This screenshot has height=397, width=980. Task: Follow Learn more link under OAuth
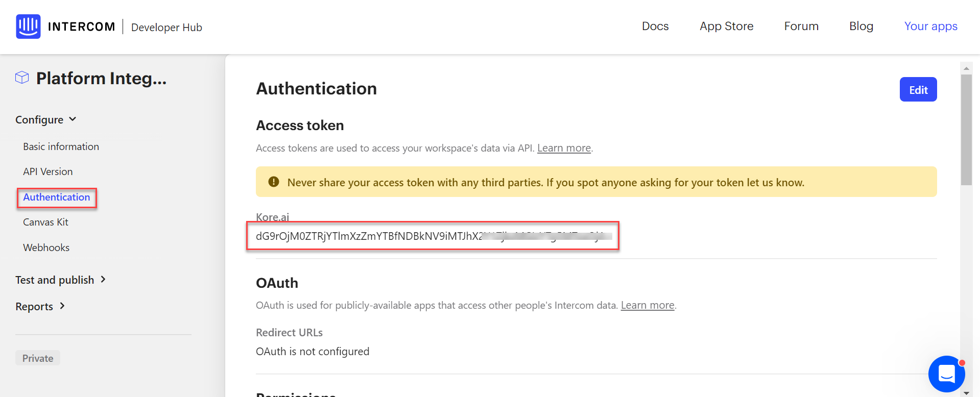648,305
